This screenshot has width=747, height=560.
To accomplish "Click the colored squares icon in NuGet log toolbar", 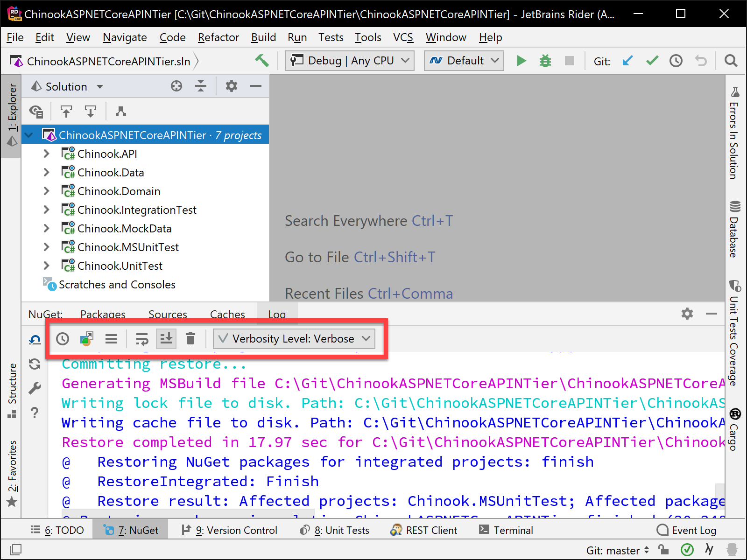I will point(87,339).
